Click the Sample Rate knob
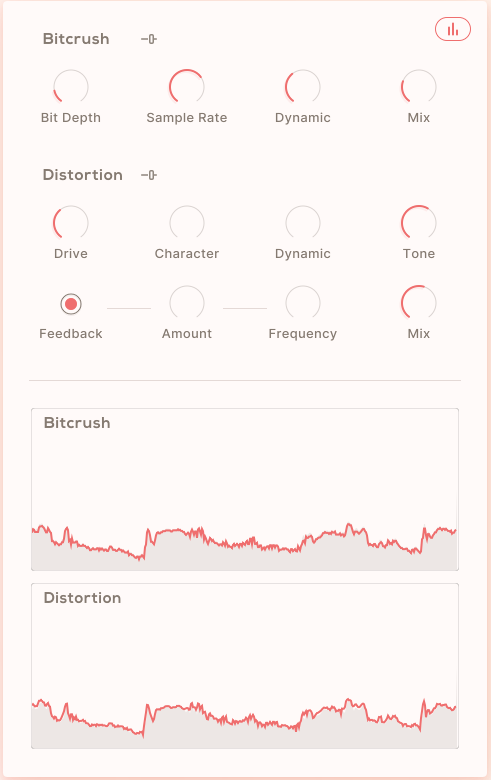 point(187,87)
